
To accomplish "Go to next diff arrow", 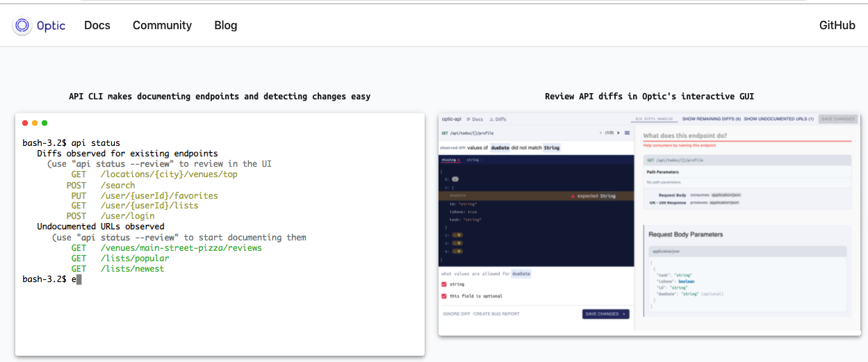I will tap(619, 133).
